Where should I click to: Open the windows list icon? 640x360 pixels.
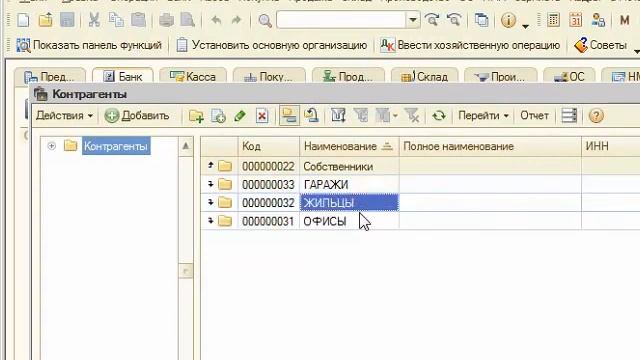point(482,20)
